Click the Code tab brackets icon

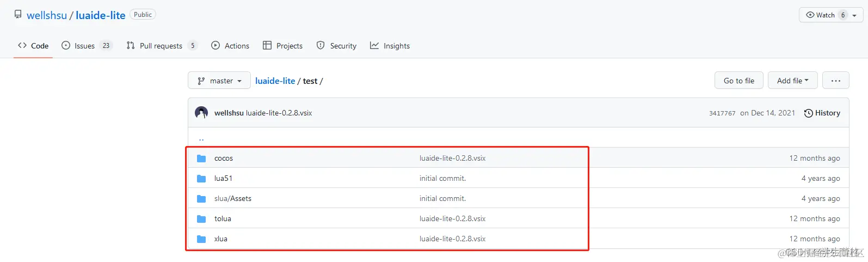pyautogui.click(x=22, y=46)
